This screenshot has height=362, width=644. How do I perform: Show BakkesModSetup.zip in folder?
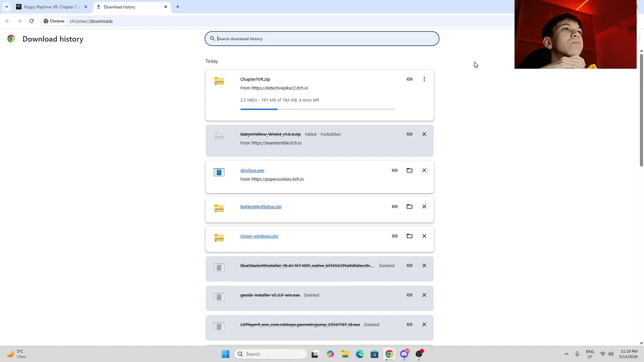coord(410,207)
